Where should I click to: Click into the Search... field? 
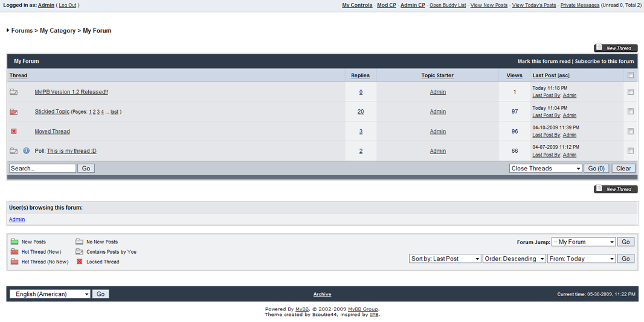(43, 169)
